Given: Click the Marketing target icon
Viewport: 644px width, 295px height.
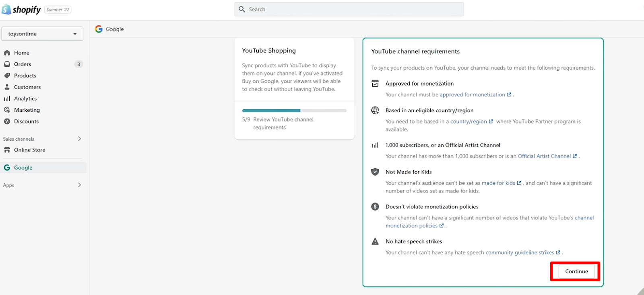Looking at the screenshot, I should click(x=7, y=110).
